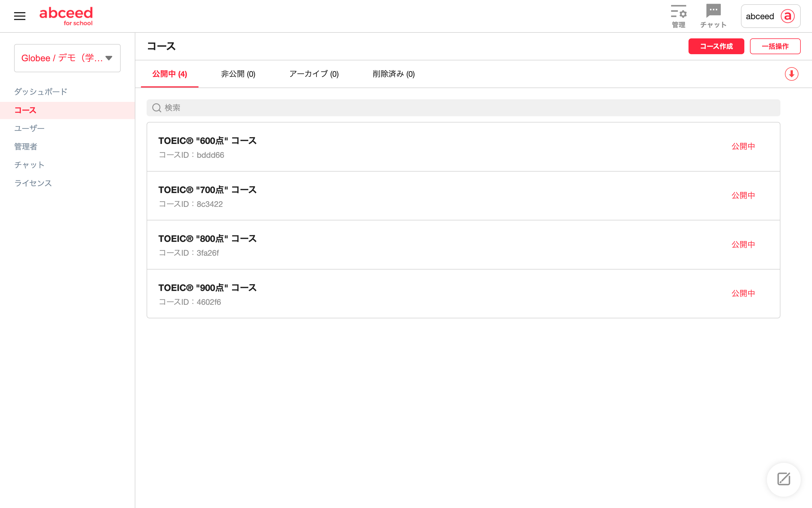Image resolution: width=812 pixels, height=508 pixels.
Task: Switch to the 削除済み (0) tab
Action: [x=394, y=74]
